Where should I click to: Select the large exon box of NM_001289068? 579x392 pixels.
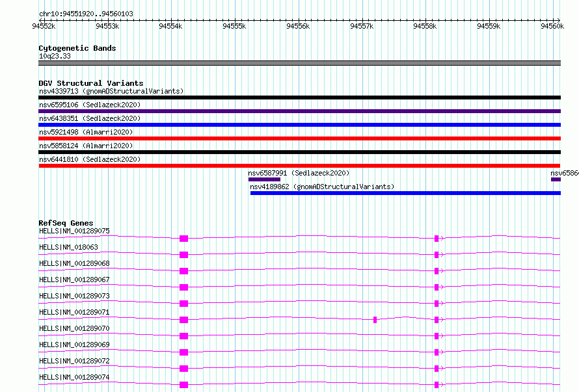coord(184,271)
